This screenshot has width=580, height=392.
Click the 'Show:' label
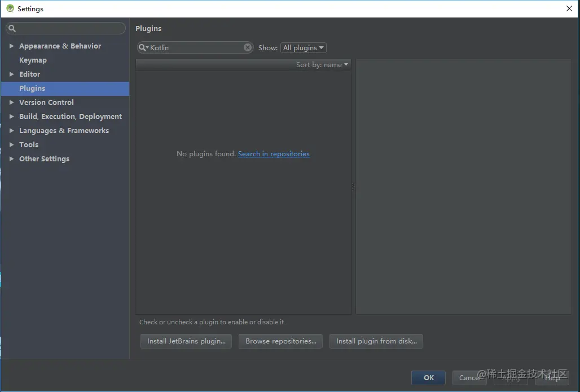pyautogui.click(x=268, y=48)
